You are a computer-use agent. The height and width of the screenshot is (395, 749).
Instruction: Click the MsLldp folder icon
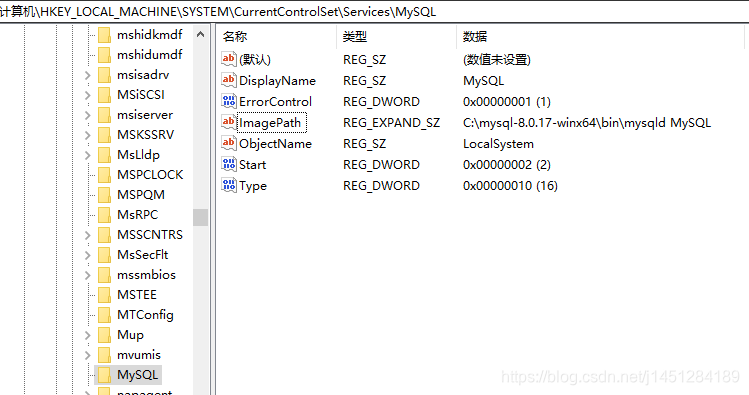[104, 155]
